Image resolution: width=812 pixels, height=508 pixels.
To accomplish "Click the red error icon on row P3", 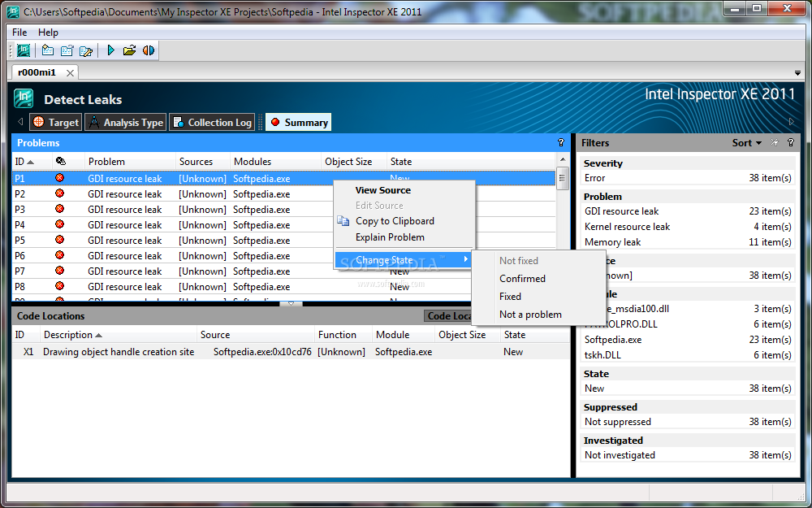I will (59, 209).
